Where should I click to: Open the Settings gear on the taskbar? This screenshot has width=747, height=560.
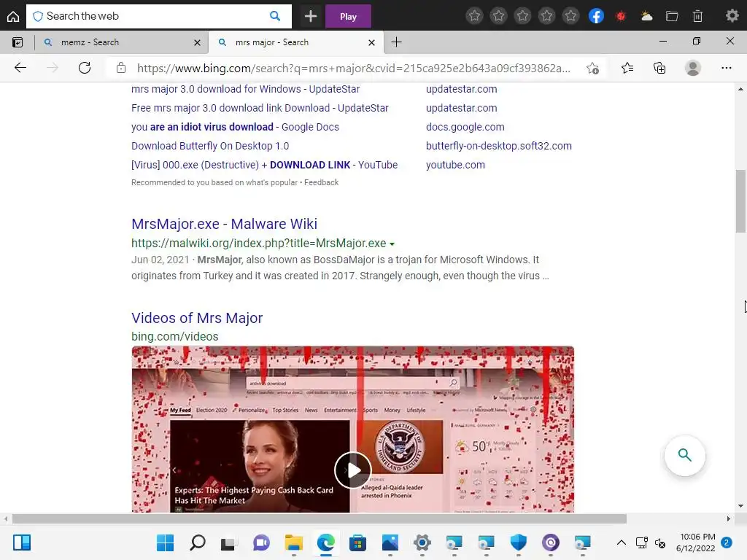[x=422, y=542]
